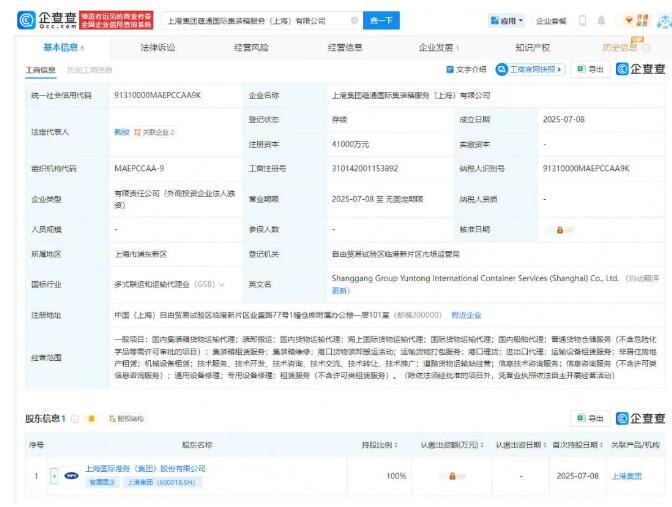The height and width of the screenshot is (507, 672).
Task: Click the shareholder company logo in row 1
Action: point(71,476)
